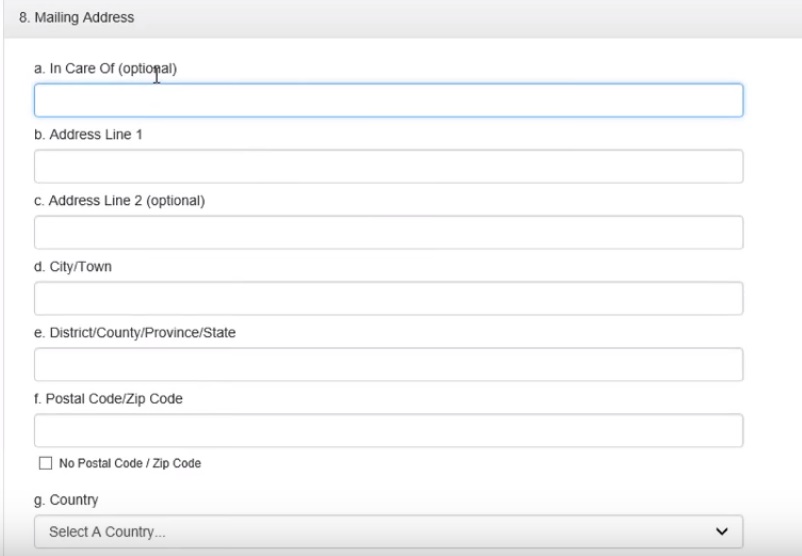This screenshot has height=556, width=802.
Task: Click the 'e. District/County/Province/State' label
Action: click(x=134, y=333)
